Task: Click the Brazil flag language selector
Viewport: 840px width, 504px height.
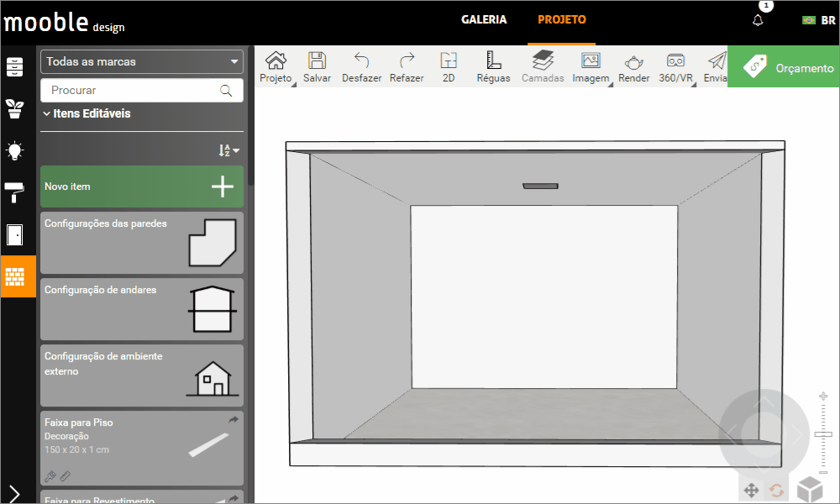Action: pyautogui.click(x=808, y=20)
